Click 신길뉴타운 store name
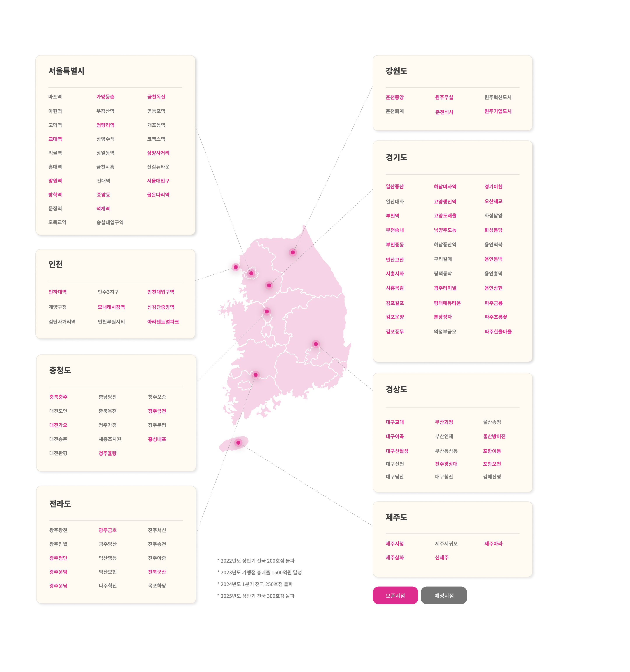The width and height of the screenshot is (630, 672). 158,167
